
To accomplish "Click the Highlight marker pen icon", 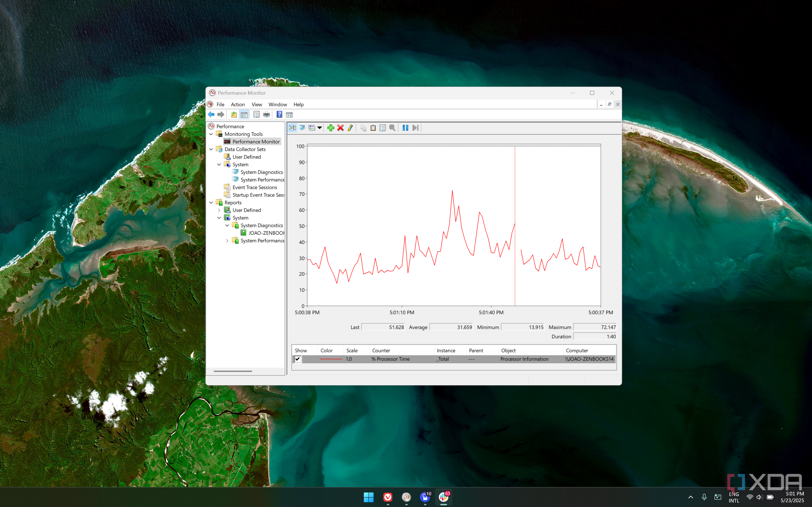I will [x=350, y=128].
